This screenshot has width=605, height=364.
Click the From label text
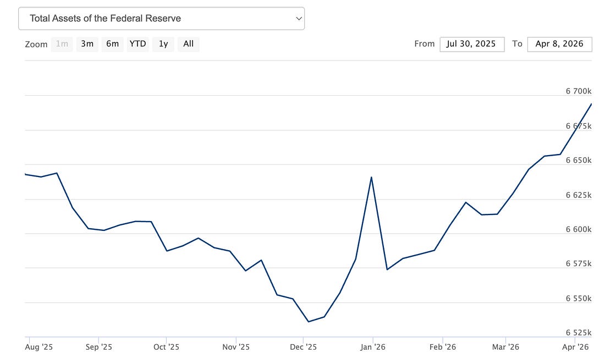[425, 44]
